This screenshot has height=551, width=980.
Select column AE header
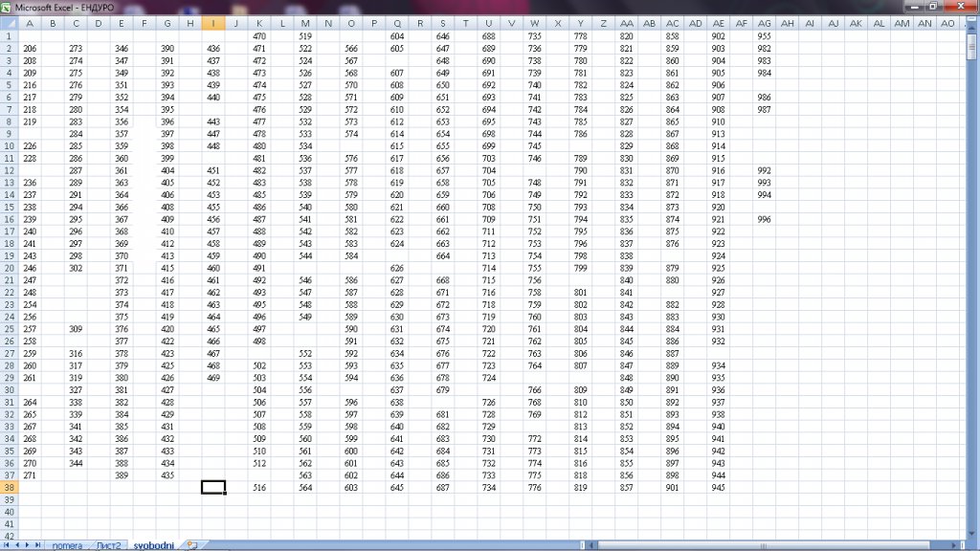coord(718,23)
